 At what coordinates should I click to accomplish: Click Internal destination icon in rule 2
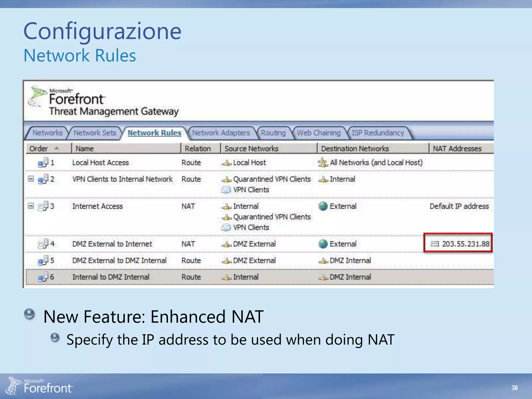tap(323, 180)
